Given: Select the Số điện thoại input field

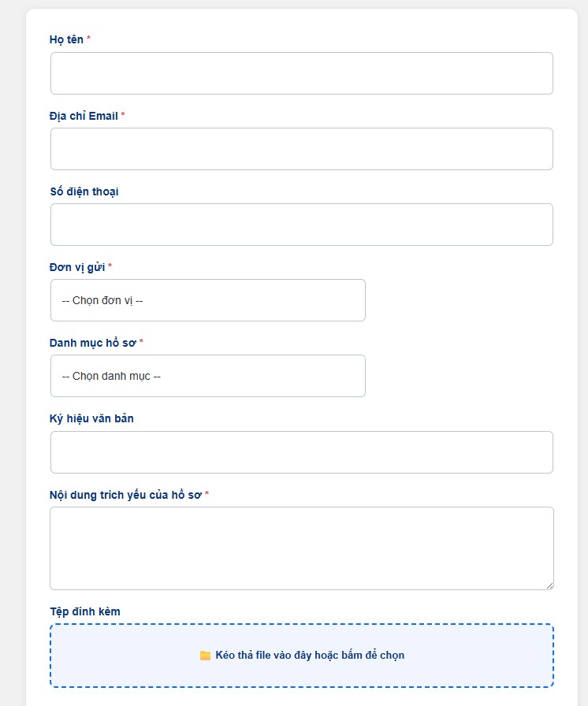Looking at the screenshot, I should pos(301,225).
